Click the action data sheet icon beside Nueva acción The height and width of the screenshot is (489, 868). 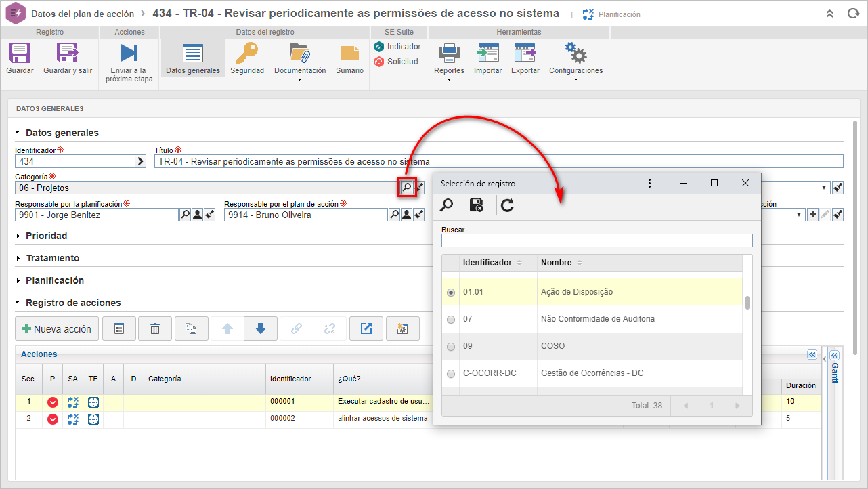click(x=119, y=328)
